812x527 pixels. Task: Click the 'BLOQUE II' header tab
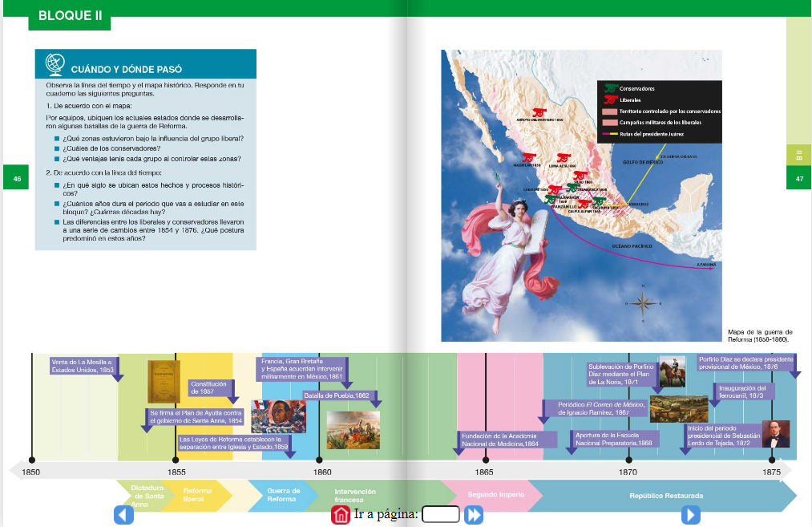point(70,15)
